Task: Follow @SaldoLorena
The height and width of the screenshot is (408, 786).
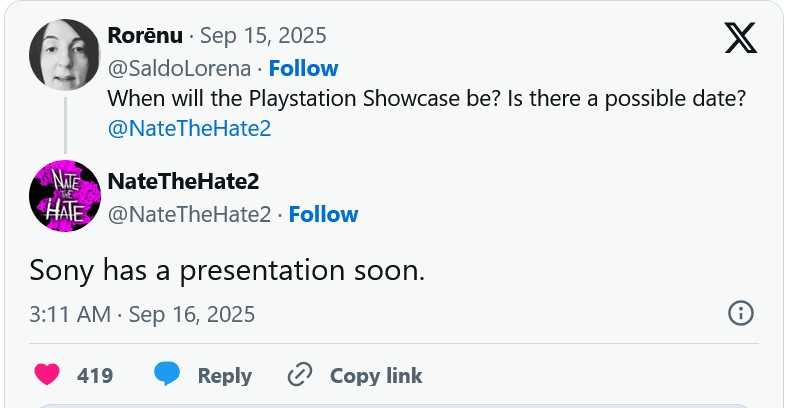Action: pos(303,68)
